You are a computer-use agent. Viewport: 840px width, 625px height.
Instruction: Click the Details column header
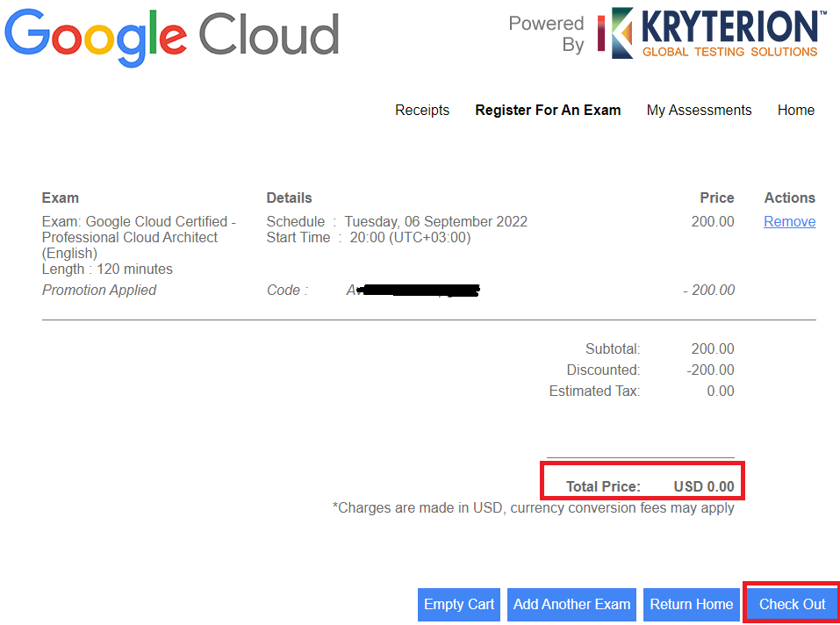(289, 198)
